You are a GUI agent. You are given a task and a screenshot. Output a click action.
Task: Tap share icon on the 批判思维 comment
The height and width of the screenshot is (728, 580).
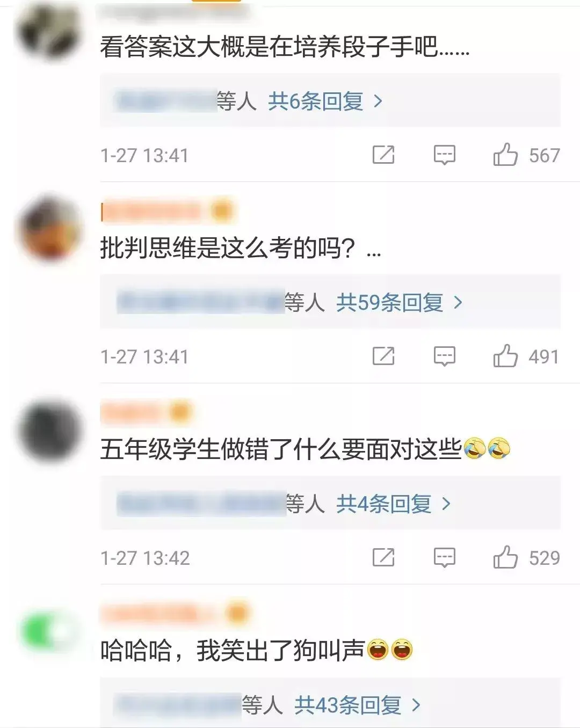383,356
